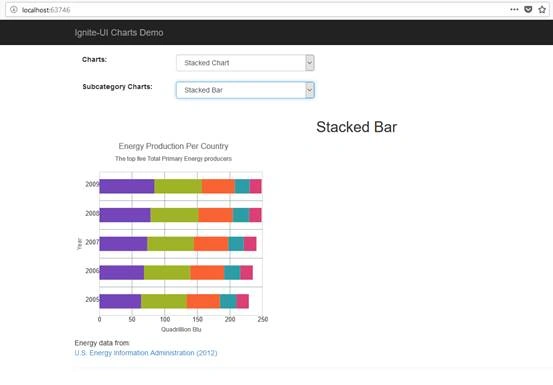Viewport: 553px width, 385px height.
Task: Click purple segment of 2009 bar
Action: point(127,186)
